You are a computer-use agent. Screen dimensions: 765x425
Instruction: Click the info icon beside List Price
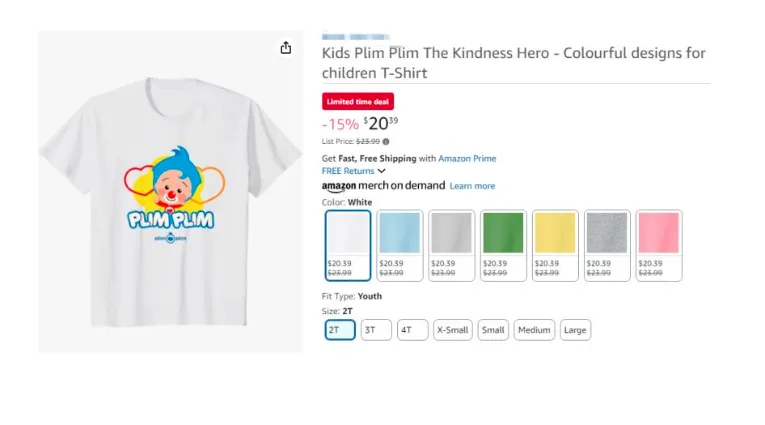(386, 142)
